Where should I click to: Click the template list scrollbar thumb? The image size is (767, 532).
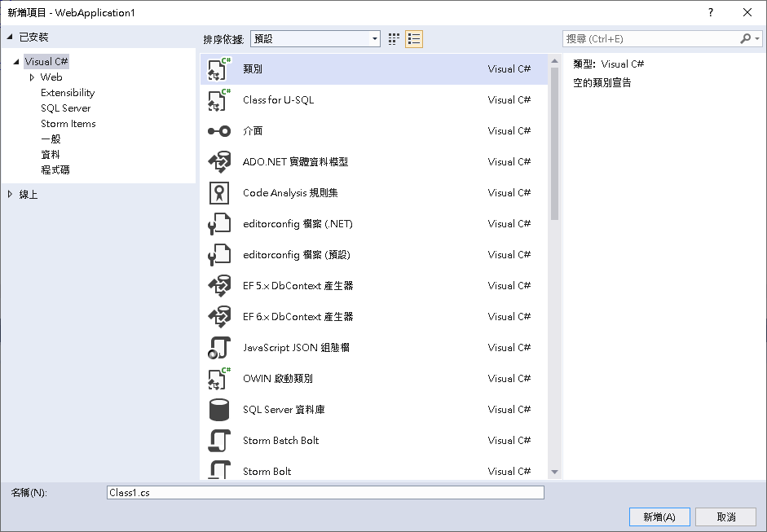554,143
